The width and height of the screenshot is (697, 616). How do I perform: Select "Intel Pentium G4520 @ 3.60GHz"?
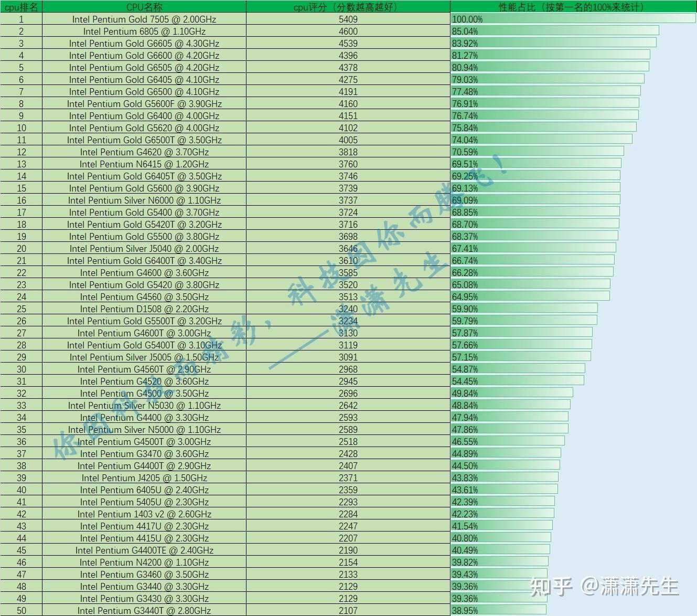tap(144, 381)
